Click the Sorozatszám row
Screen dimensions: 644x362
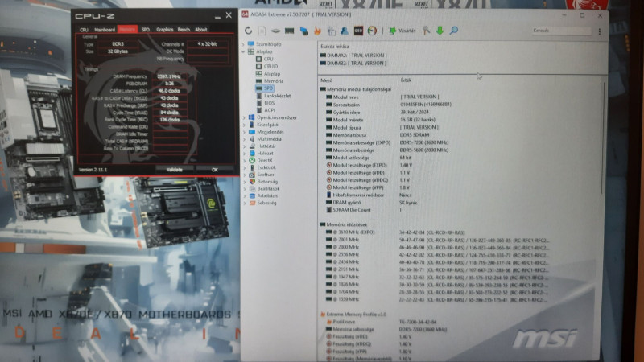389,105
